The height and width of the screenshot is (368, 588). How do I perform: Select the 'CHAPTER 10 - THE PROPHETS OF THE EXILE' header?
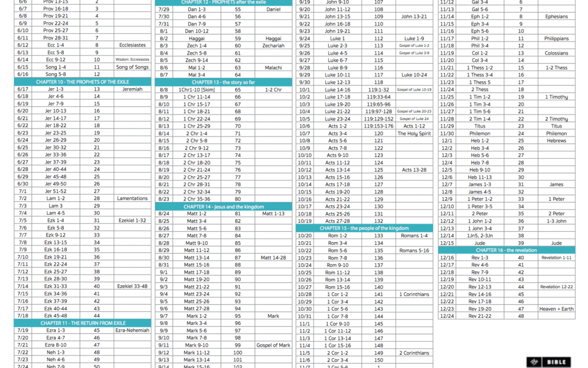point(83,82)
